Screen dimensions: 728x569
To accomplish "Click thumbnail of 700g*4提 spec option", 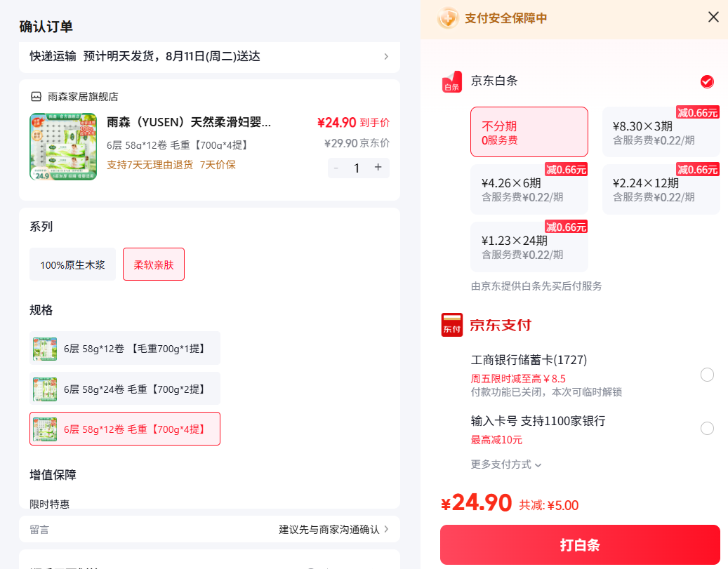I will pos(45,429).
